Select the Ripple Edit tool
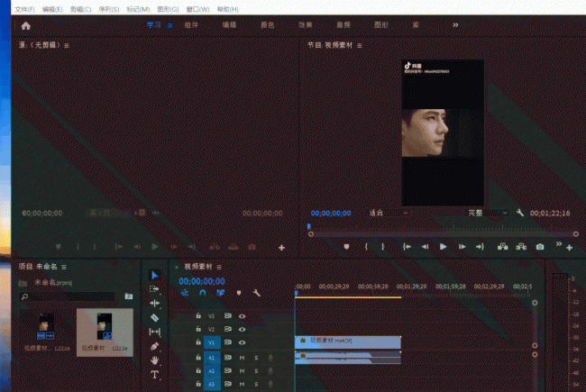 point(154,303)
